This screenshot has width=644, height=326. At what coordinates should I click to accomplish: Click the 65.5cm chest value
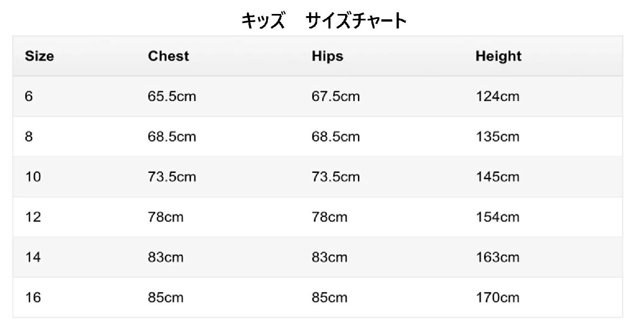coord(172,97)
